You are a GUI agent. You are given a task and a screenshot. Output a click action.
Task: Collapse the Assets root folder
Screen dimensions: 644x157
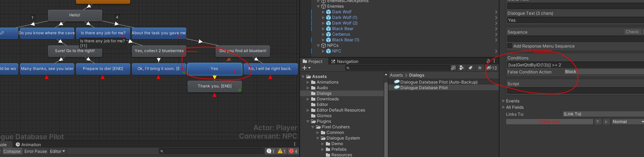pyautogui.click(x=303, y=77)
